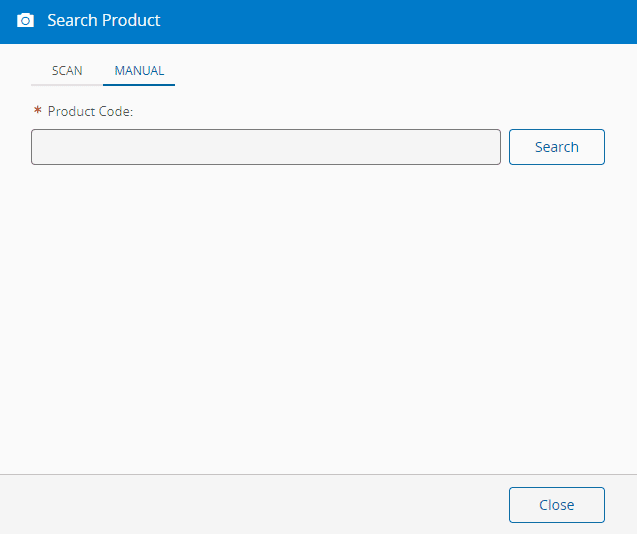Select the MANUAL tab
Viewport: 637px width, 534px height.
click(x=139, y=71)
